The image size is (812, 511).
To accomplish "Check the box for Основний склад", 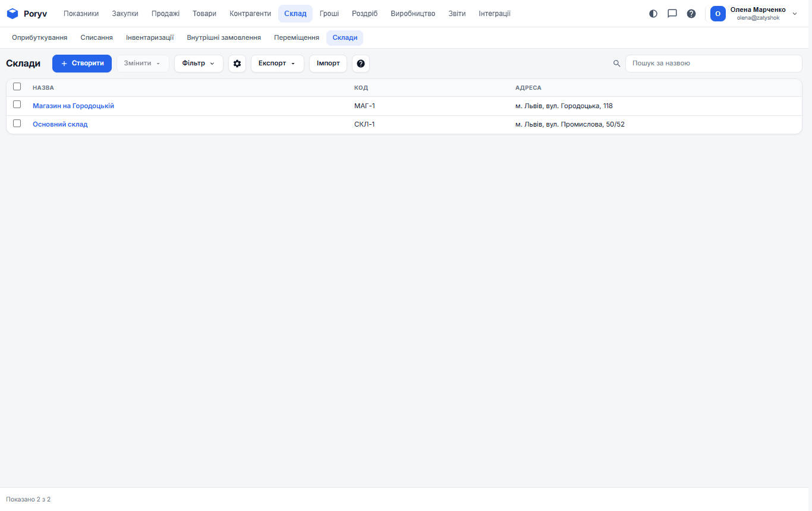I will pyautogui.click(x=17, y=124).
